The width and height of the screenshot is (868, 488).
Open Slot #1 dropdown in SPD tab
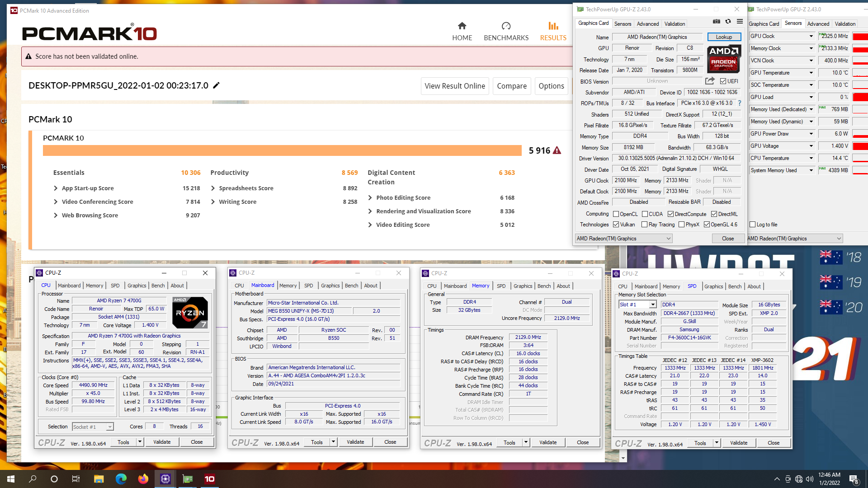pyautogui.click(x=653, y=305)
